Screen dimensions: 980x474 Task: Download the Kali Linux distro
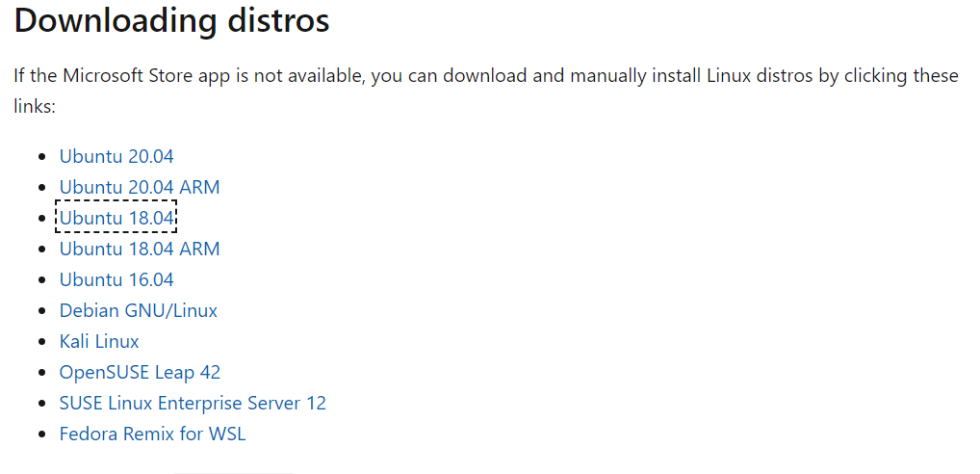98,341
